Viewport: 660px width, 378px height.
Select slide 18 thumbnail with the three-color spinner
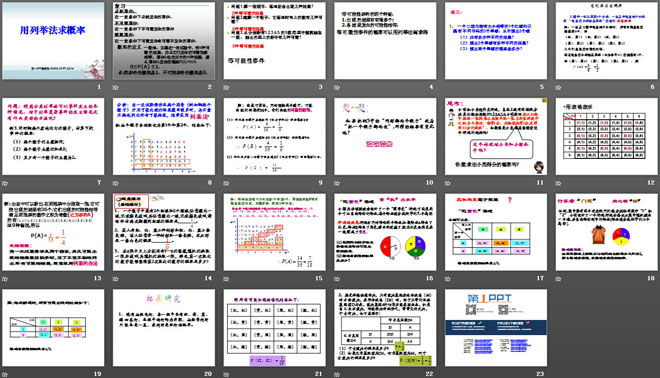point(607,232)
